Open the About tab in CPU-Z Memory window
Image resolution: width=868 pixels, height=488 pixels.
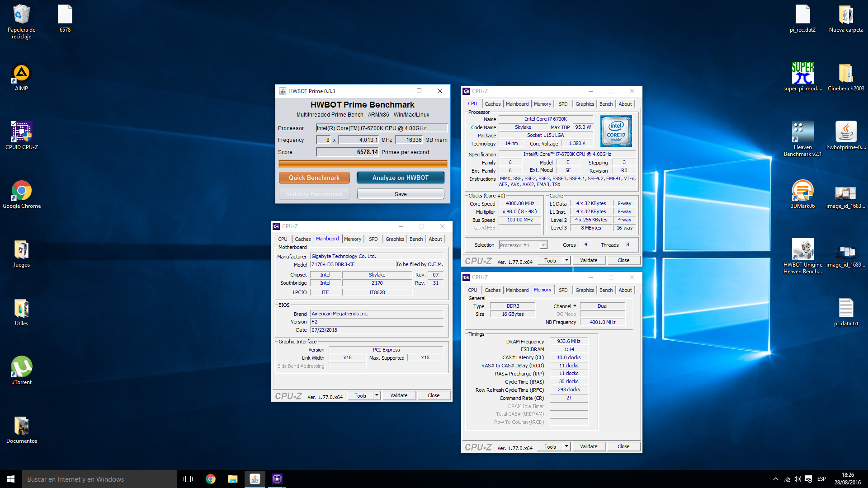click(x=625, y=290)
